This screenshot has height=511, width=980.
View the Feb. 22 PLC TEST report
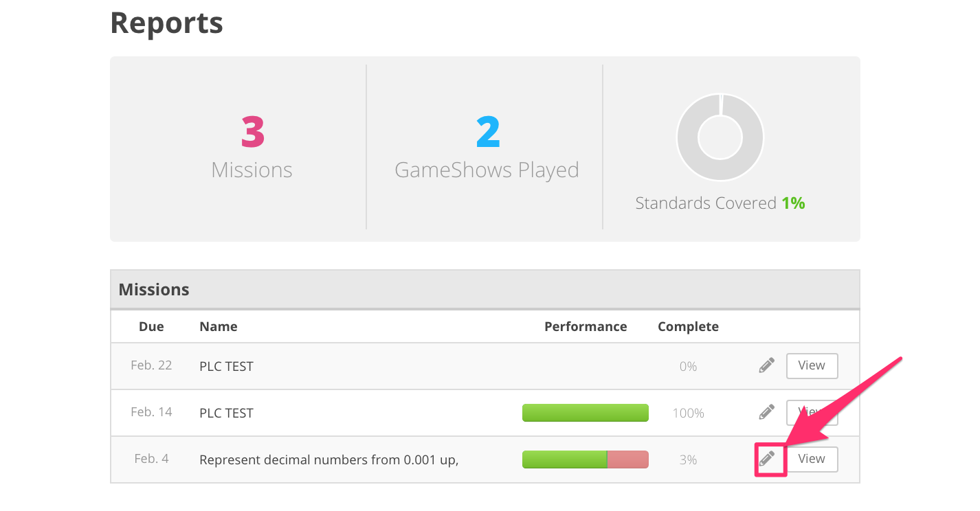[812, 366]
